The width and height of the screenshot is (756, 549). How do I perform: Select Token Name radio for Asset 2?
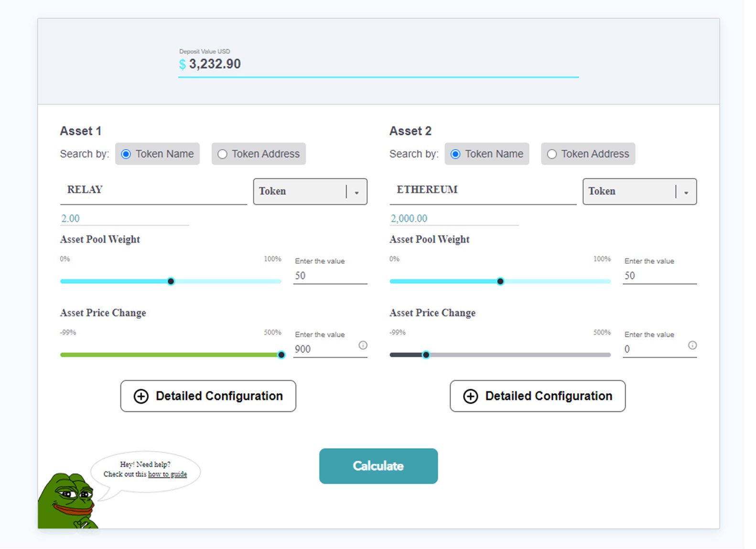pos(487,154)
